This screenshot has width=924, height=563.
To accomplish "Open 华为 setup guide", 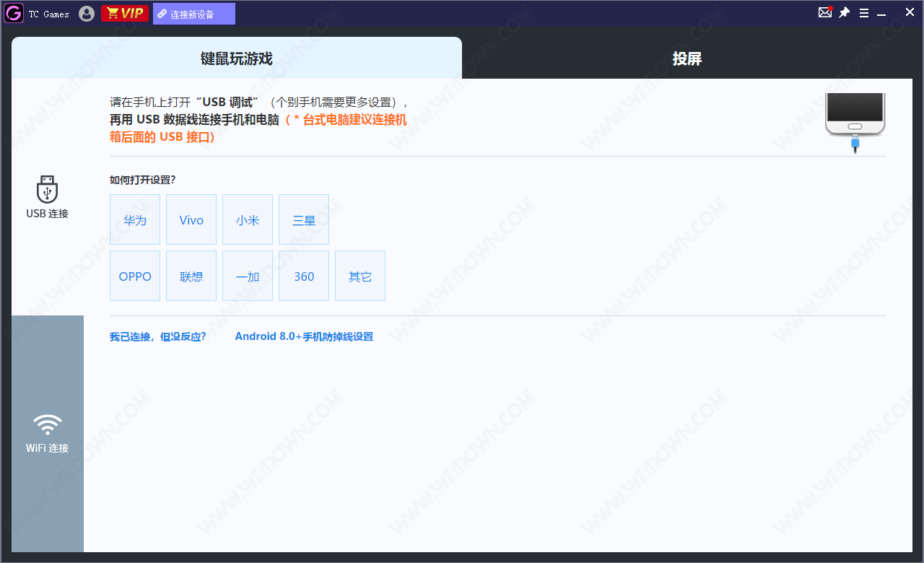I will pyautogui.click(x=135, y=219).
